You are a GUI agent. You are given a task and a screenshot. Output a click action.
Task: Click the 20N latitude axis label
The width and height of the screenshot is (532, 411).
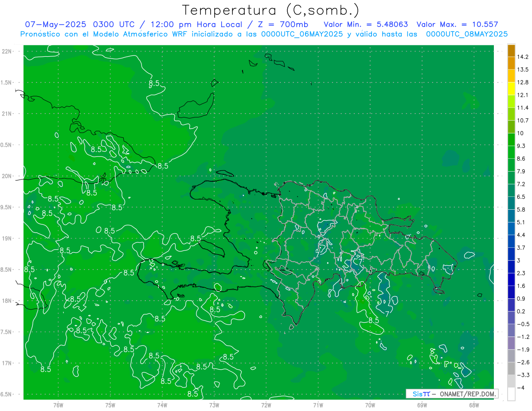pos(7,176)
